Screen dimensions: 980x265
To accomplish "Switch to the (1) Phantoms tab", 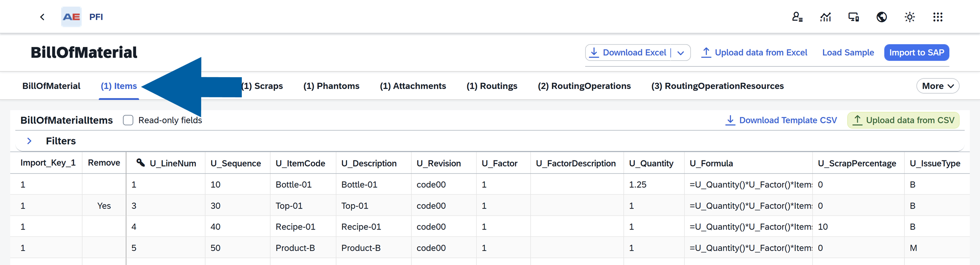I will click(331, 86).
